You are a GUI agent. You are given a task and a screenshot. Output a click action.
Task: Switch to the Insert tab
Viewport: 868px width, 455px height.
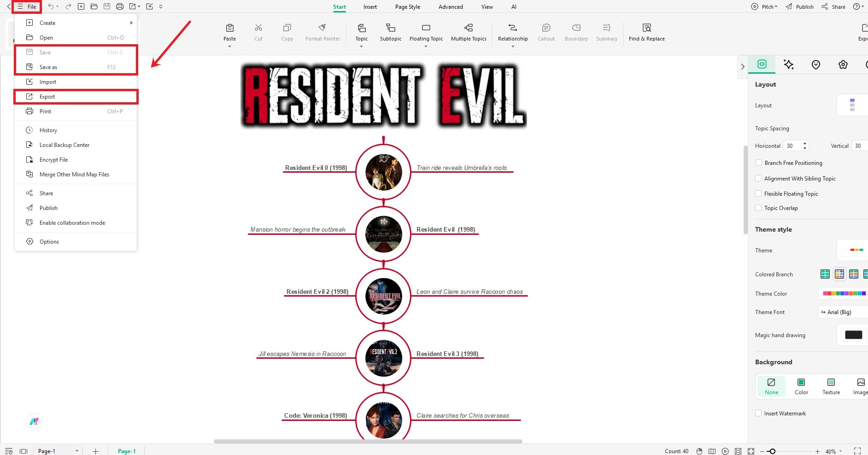click(370, 7)
